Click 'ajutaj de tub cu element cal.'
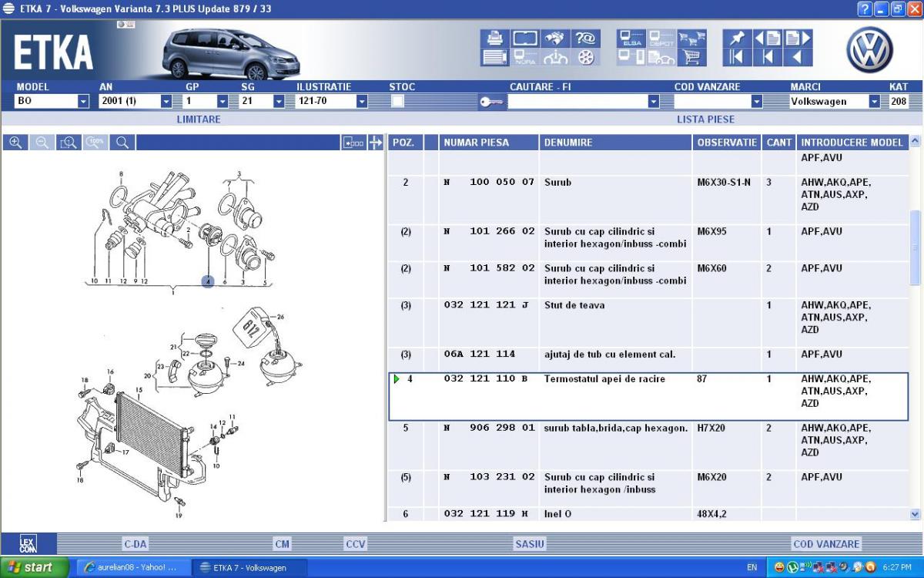924x578 pixels. 609,355
